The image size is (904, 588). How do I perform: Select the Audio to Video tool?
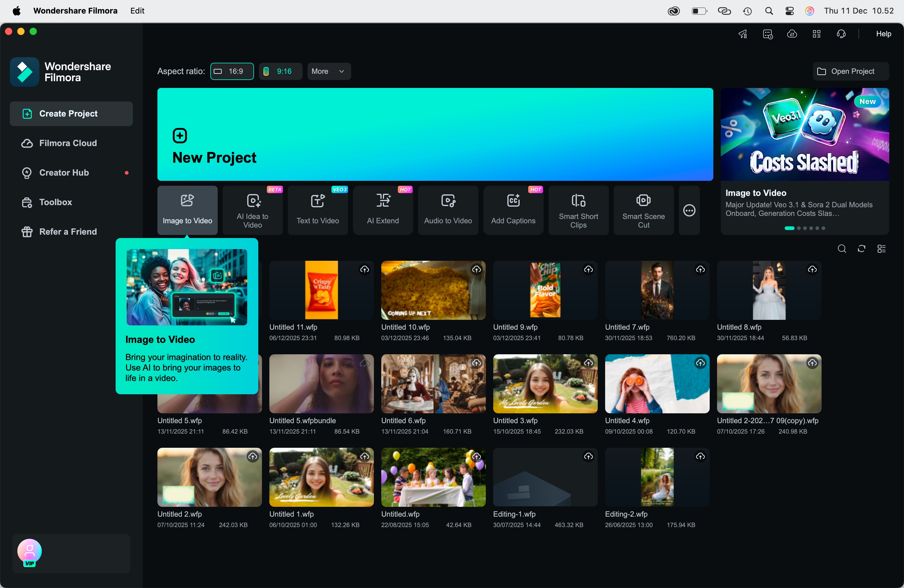click(448, 210)
